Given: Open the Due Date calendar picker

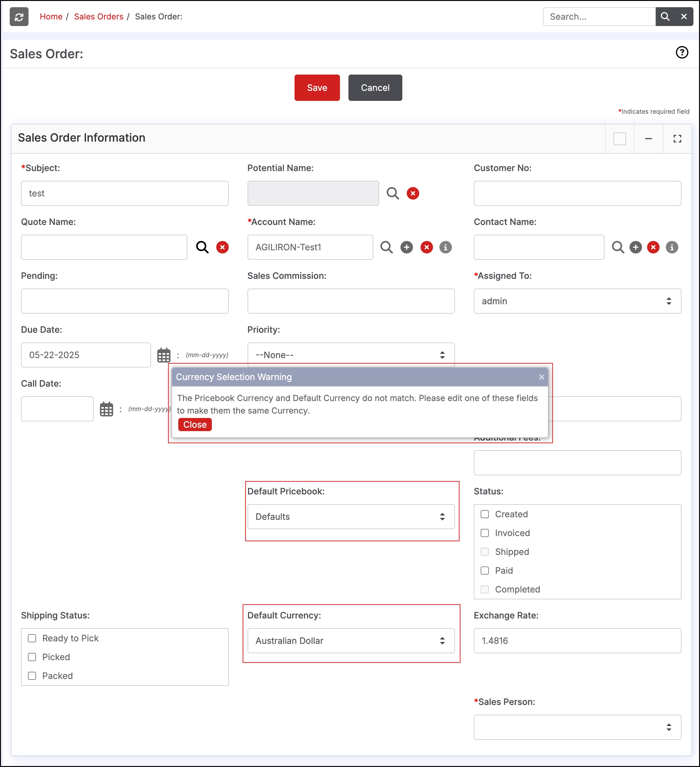Looking at the screenshot, I should [164, 355].
